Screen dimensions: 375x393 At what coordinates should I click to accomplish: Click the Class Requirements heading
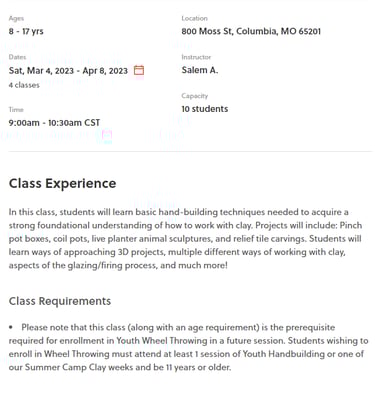click(x=60, y=301)
